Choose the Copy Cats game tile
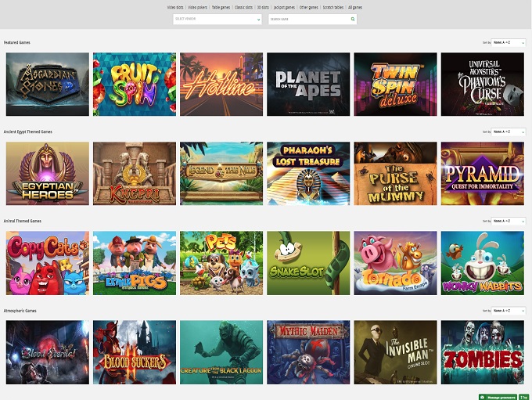The width and height of the screenshot is (532, 400). [47, 262]
